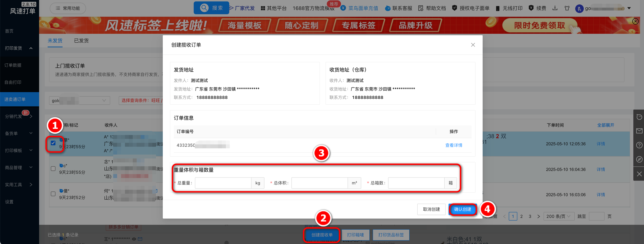Click 厂家代发 link

click(x=245, y=8)
